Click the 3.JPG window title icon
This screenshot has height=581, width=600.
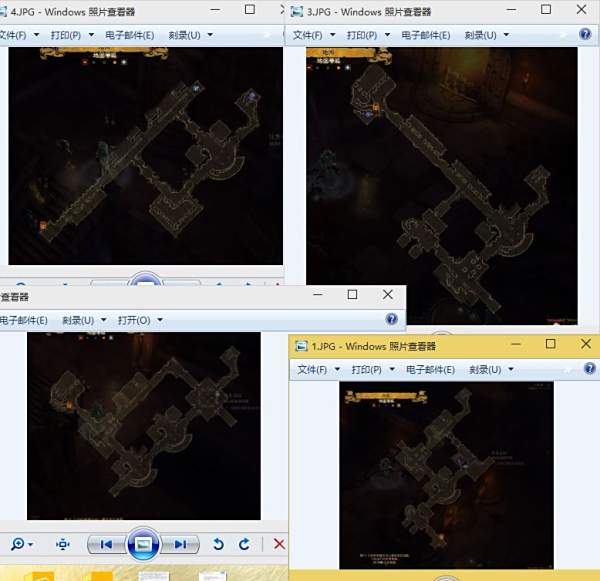[x=297, y=11]
